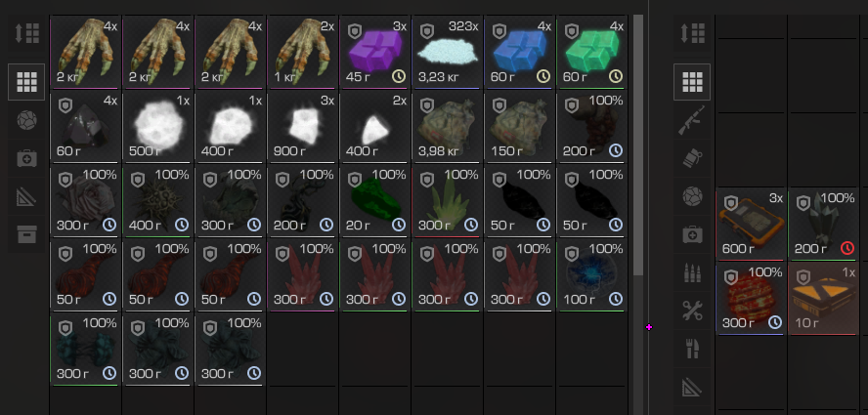The width and height of the screenshot is (868, 415).
Task: Select the purple cube item weighing 45 г
Action: 376,53
